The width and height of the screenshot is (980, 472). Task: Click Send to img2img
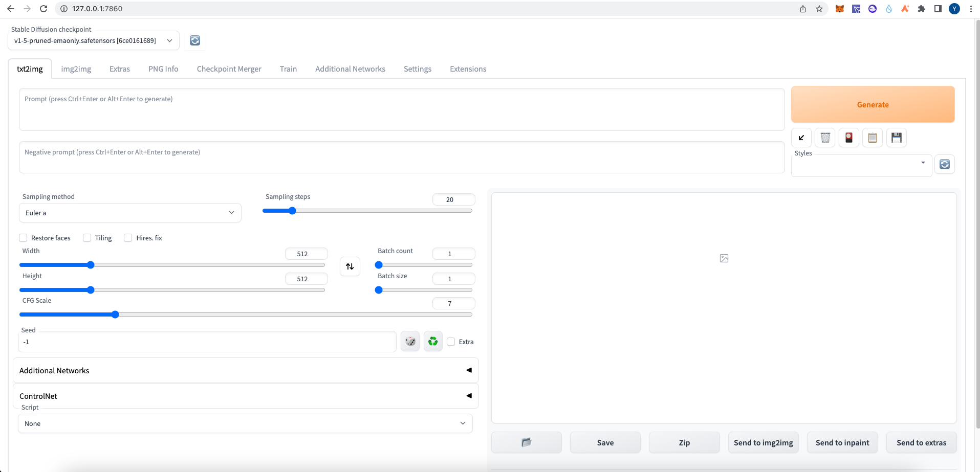click(x=764, y=442)
